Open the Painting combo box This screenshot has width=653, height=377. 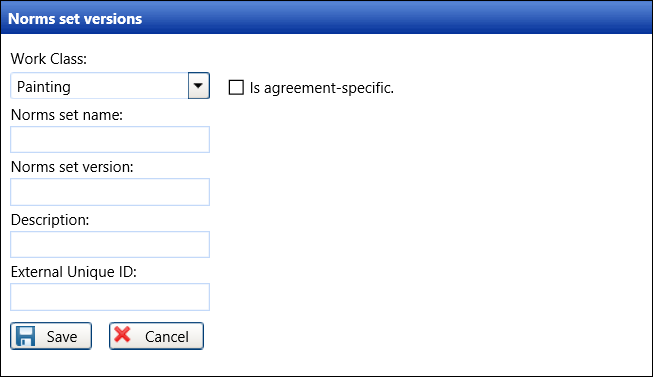click(110, 86)
